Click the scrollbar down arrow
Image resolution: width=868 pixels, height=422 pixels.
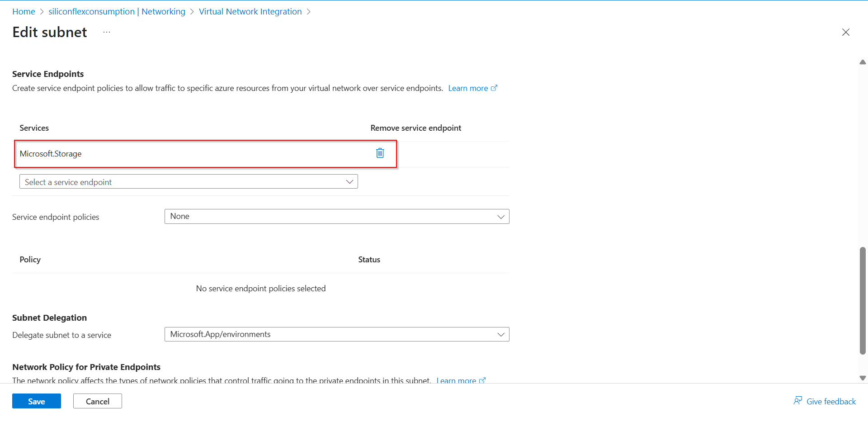pos(863,378)
